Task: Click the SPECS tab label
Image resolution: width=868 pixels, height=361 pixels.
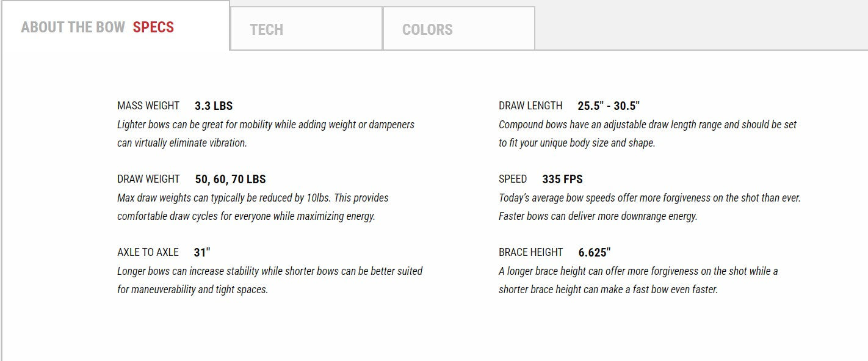Action: click(x=153, y=27)
